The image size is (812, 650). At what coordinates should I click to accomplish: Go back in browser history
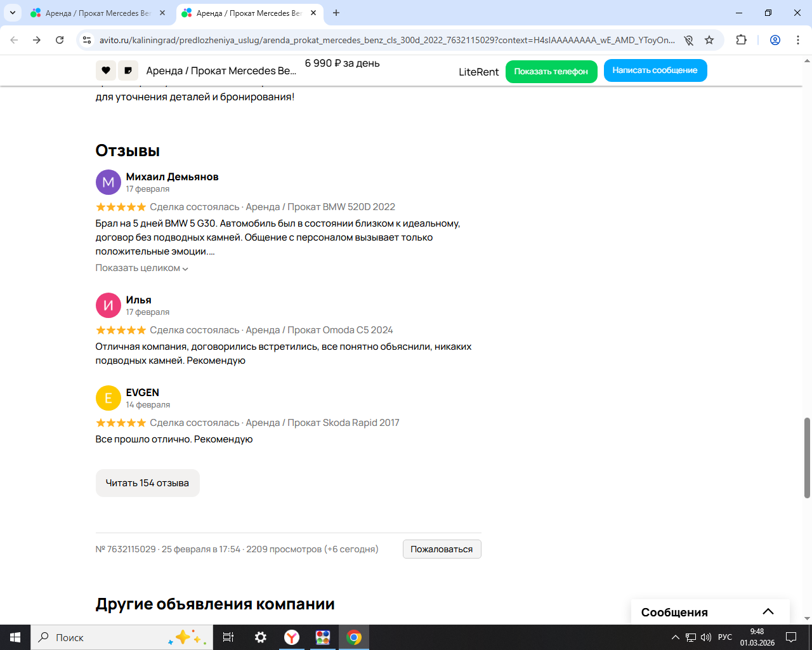pos(14,40)
